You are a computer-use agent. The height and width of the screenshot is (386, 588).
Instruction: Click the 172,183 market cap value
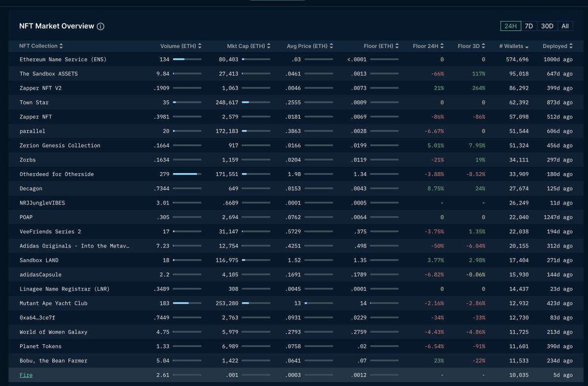(x=226, y=131)
